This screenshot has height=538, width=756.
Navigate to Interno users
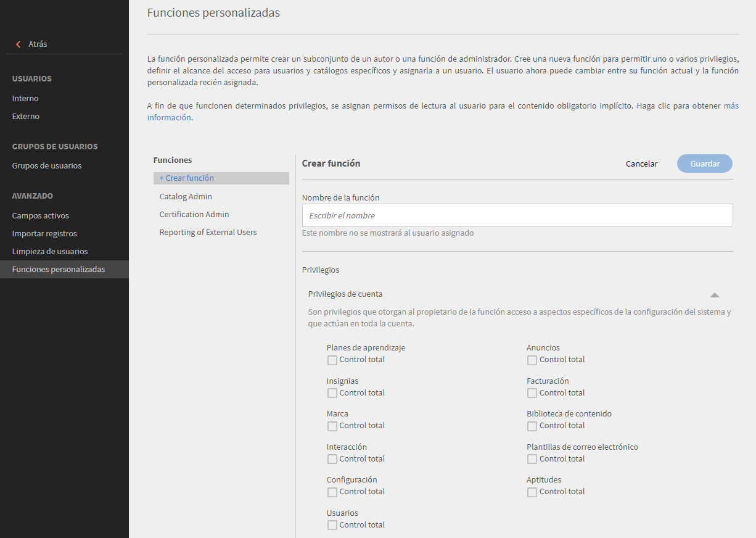tap(25, 98)
